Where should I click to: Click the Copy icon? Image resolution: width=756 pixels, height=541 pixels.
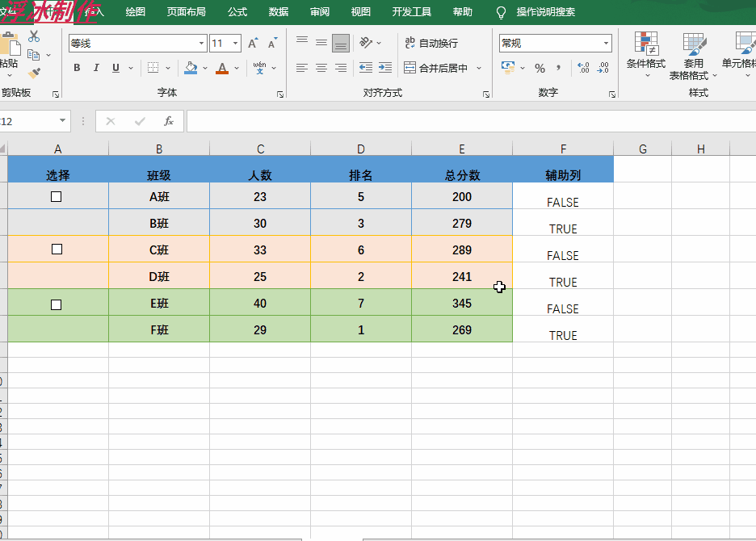coord(33,55)
